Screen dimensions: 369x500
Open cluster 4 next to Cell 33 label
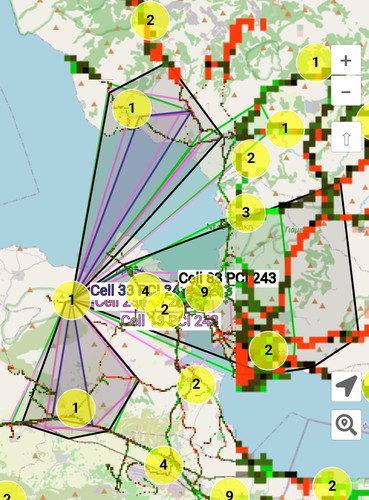(145, 292)
